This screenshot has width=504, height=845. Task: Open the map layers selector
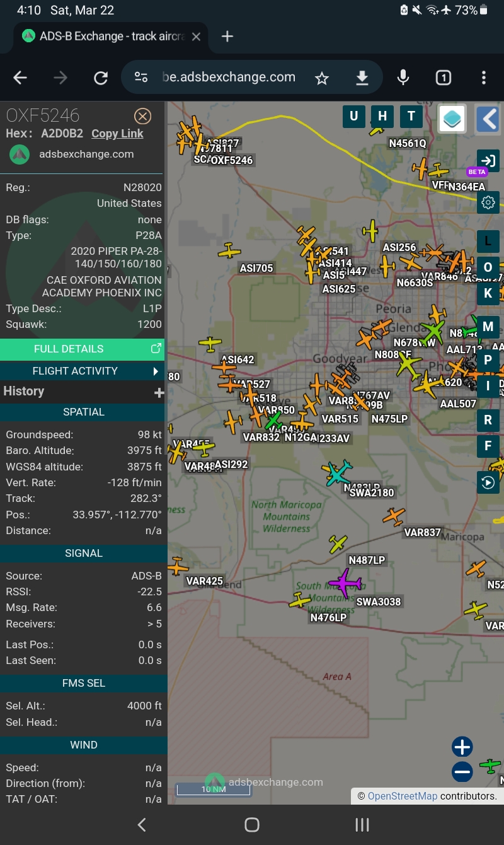tap(452, 119)
